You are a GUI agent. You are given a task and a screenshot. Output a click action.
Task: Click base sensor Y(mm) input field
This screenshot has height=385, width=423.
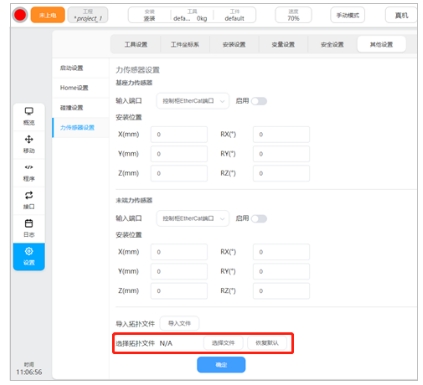[x=179, y=154]
